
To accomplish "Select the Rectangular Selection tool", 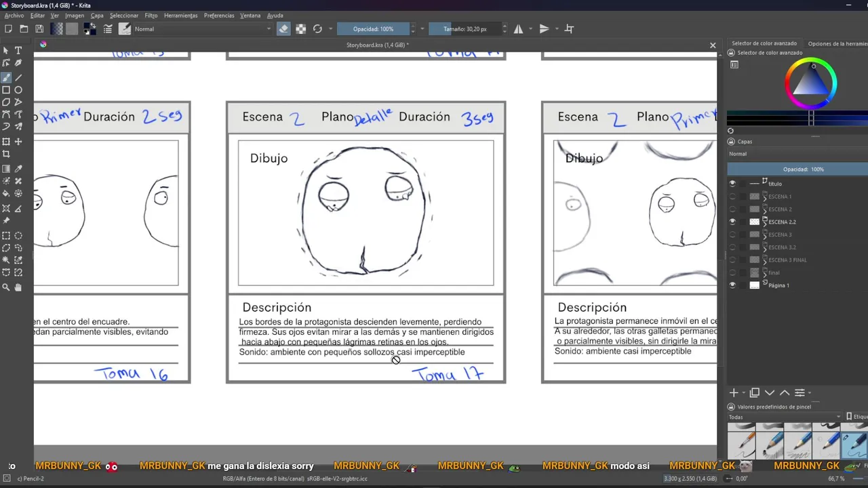I will (6, 236).
